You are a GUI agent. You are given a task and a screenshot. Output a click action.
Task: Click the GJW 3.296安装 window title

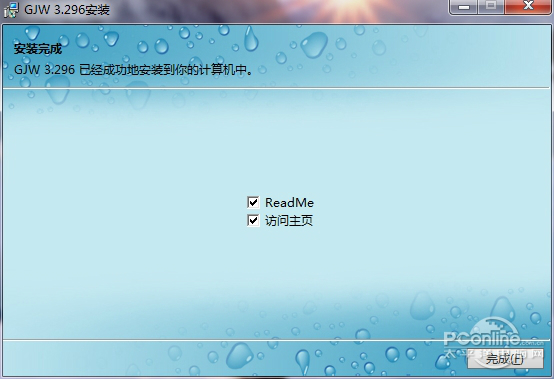point(67,10)
